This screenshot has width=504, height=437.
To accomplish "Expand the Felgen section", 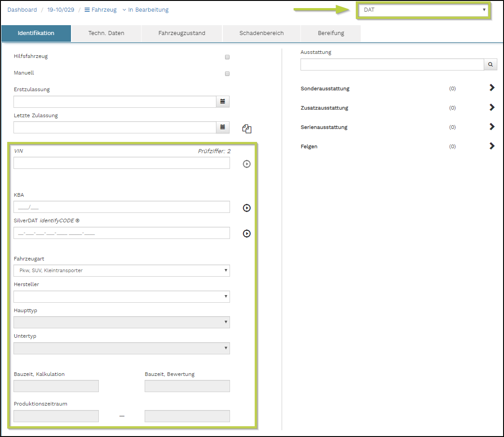I will pos(492,146).
